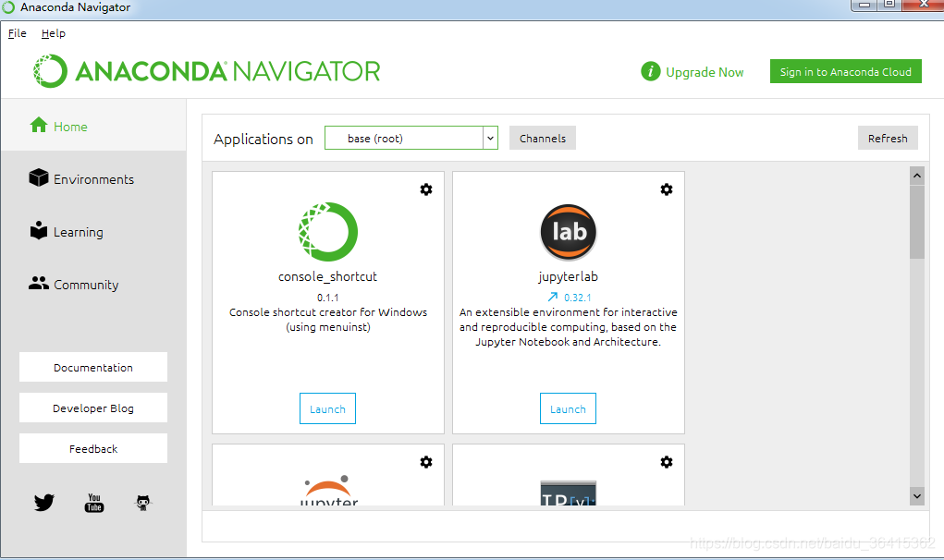Image resolution: width=944 pixels, height=560 pixels.
Task: Click the console_shortcut title text
Action: coord(327,276)
